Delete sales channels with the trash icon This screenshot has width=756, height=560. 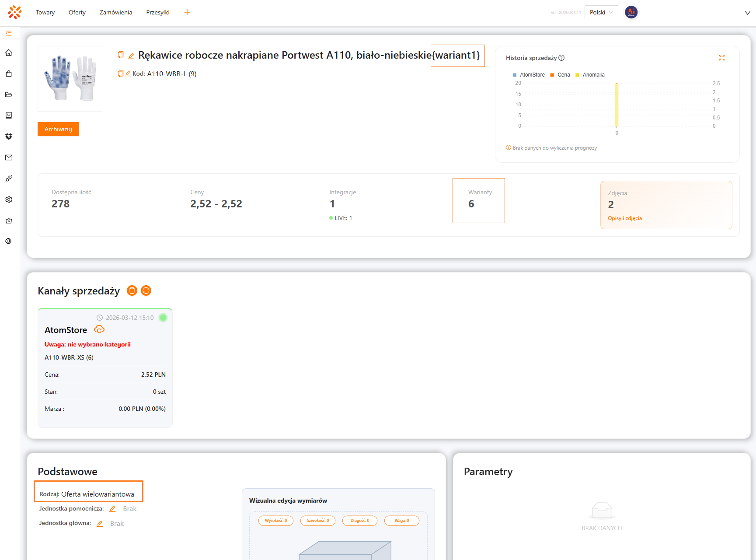point(132,290)
